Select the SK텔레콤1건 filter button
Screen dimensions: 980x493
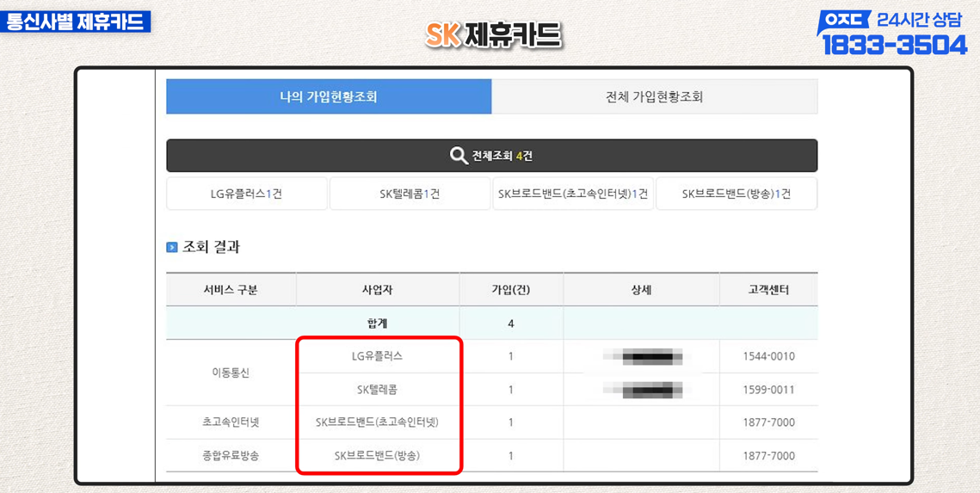coord(410,194)
